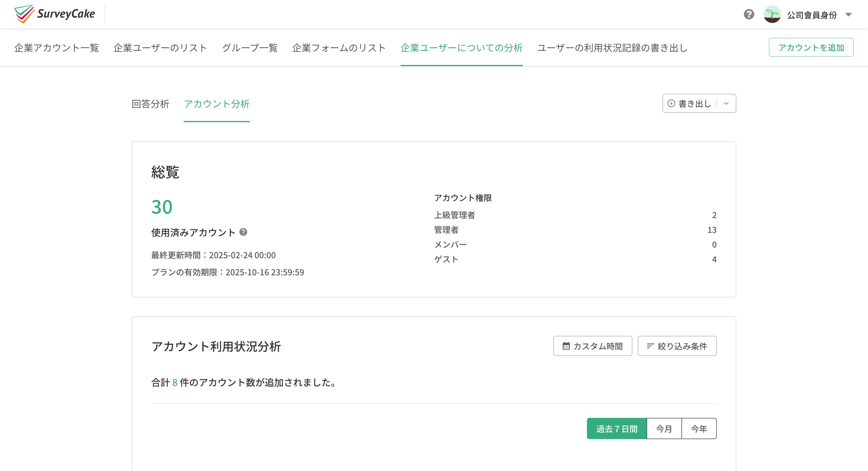868x471 pixels.
Task: Switch to the 回答分析 sub-tab
Action: 150,104
